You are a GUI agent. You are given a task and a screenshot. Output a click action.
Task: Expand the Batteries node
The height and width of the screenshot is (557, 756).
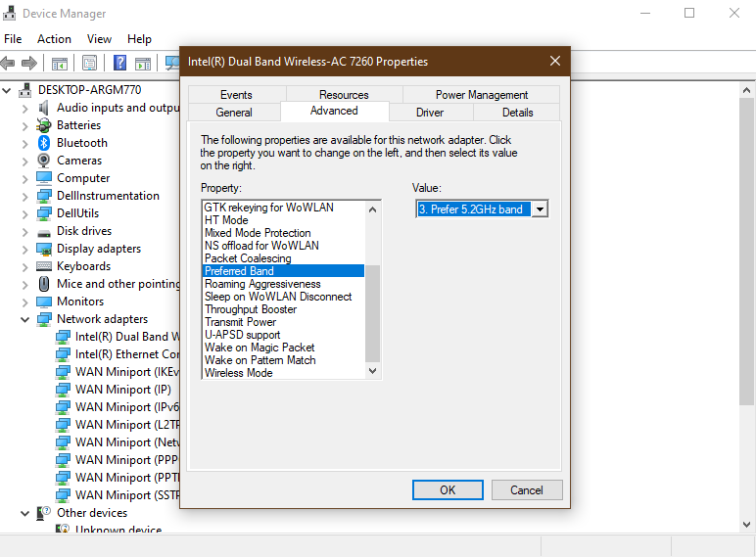pos(25,125)
